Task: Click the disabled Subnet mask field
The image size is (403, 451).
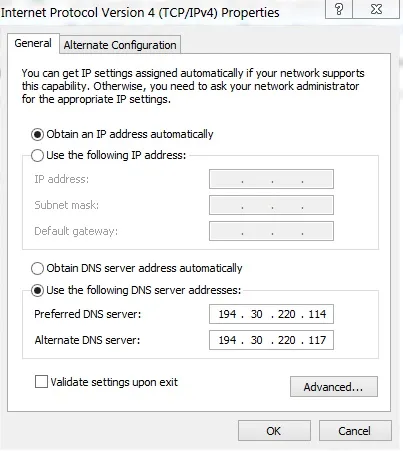Action: coord(271,205)
